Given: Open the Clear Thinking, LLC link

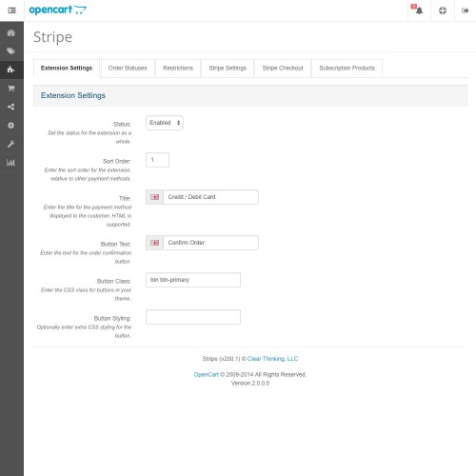Looking at the screenshot, I should coord(272,359).
